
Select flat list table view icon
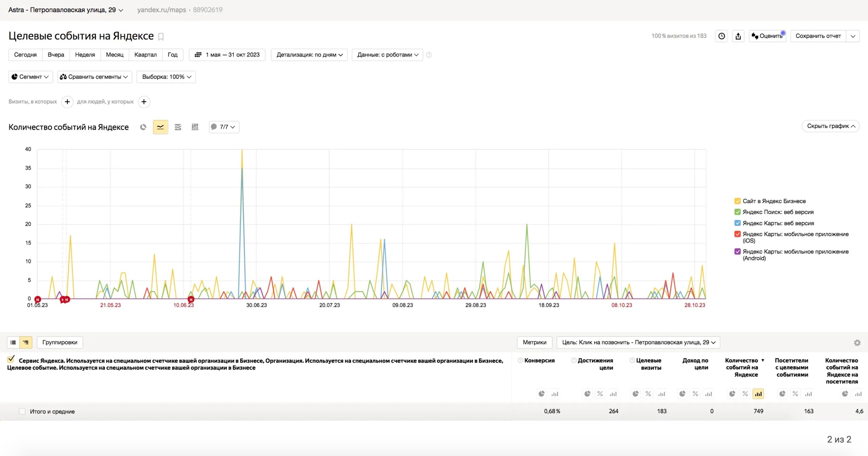click(x=13, y=342)
